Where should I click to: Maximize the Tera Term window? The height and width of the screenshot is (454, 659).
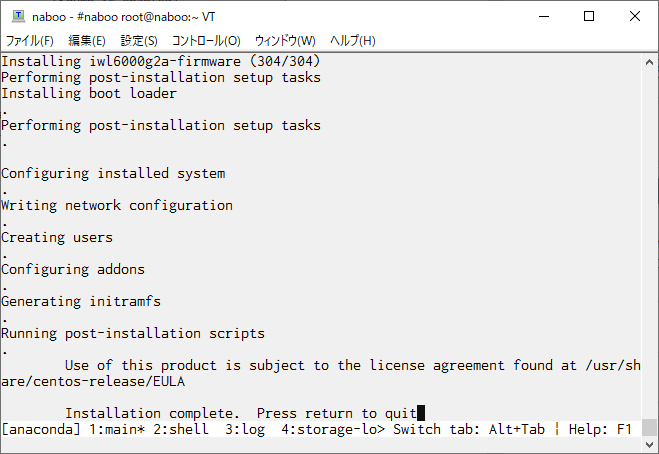[589, 16]
